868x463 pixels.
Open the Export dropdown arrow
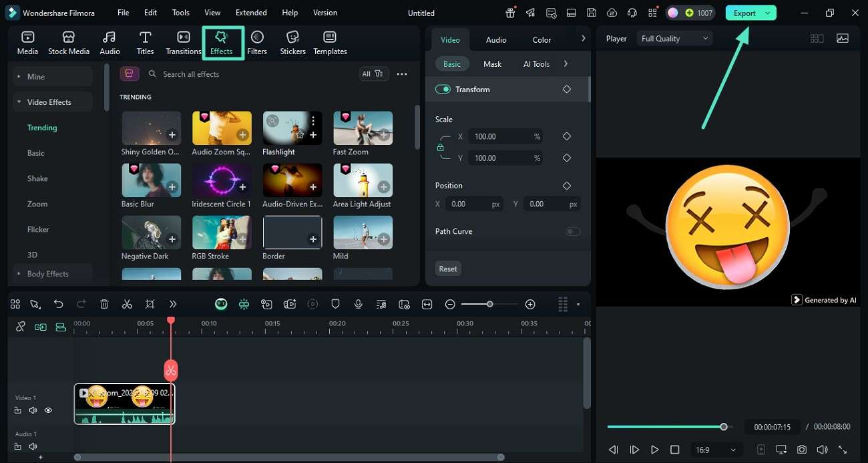tap(768, 13)
